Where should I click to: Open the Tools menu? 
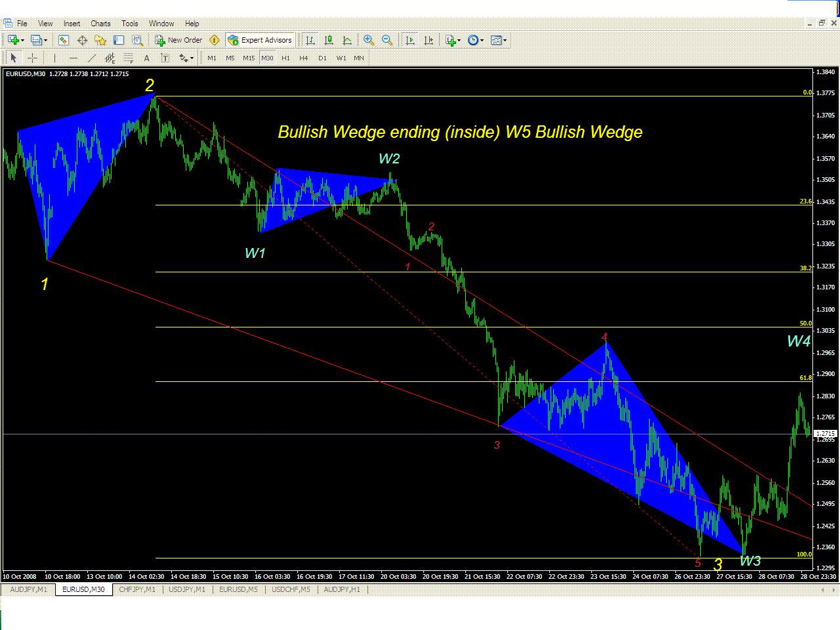pyautogui.click(x=130, y=24)
